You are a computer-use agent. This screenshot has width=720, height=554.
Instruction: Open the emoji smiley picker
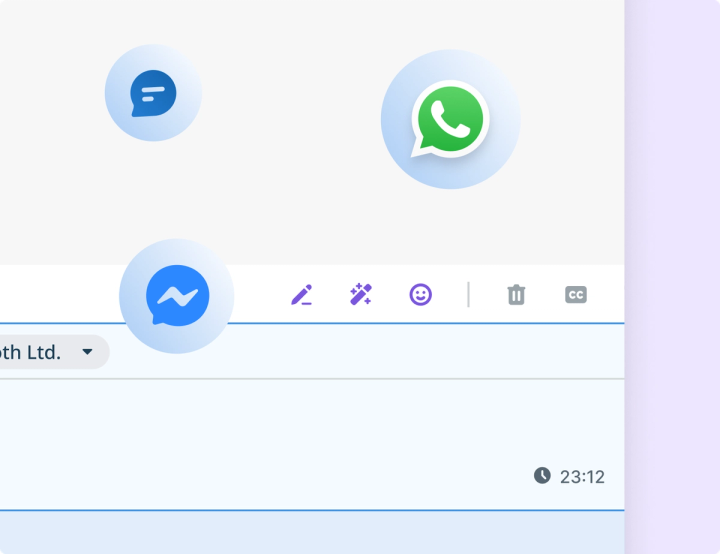pyautogui.click(x=421, y=294)
